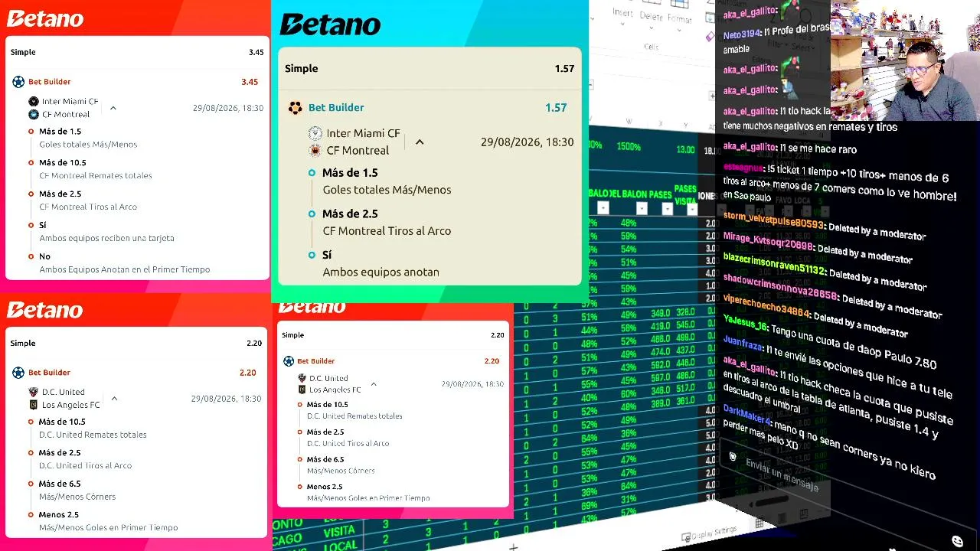
Task: Click the Excel Clear eraser icon
Action: (x=710, y=36)
